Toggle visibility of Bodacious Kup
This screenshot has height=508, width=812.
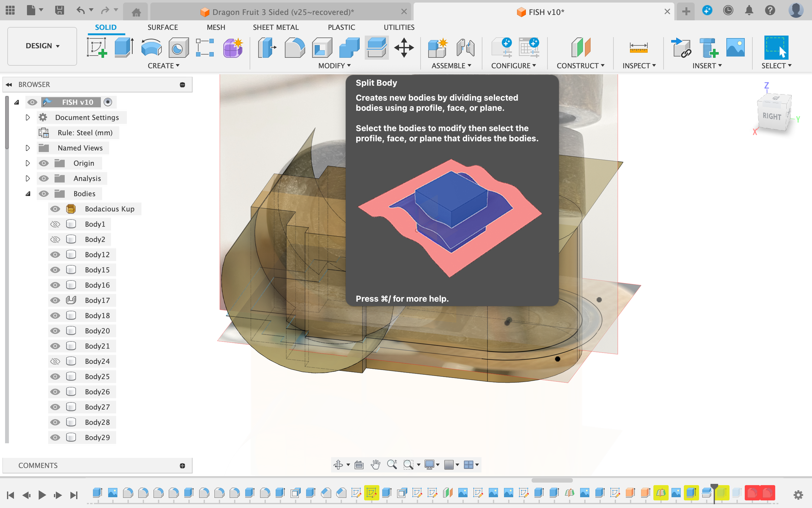[55, 209]
